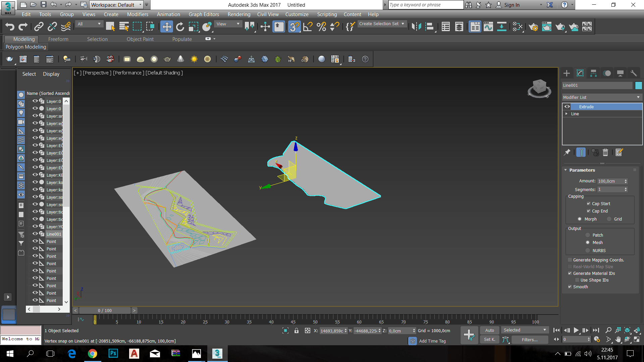Hide Line001 using its eye icon
This screenshot has height=362, width=644.
(35, 234)
